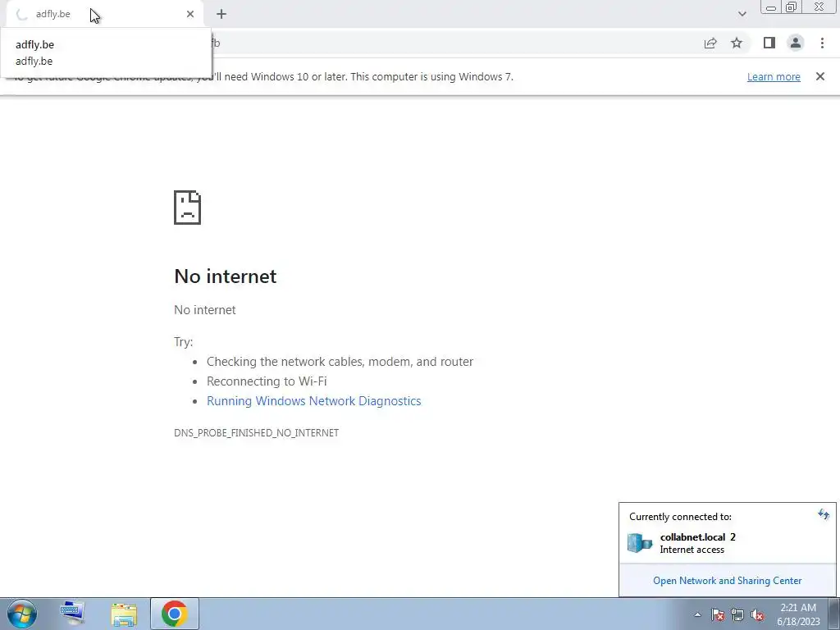The image size is (840, 630).
Task: Select the adfly.be tab
Action: coord(105,15)
